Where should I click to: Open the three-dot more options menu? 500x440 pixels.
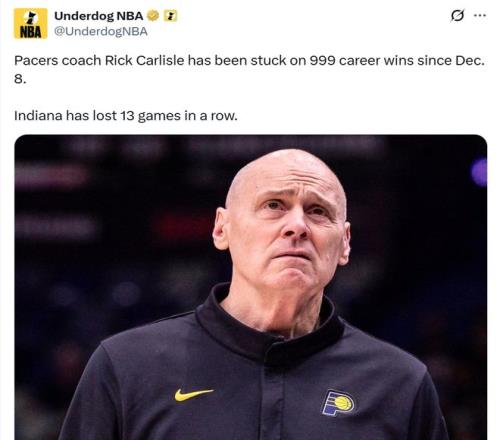pos(480,15)
